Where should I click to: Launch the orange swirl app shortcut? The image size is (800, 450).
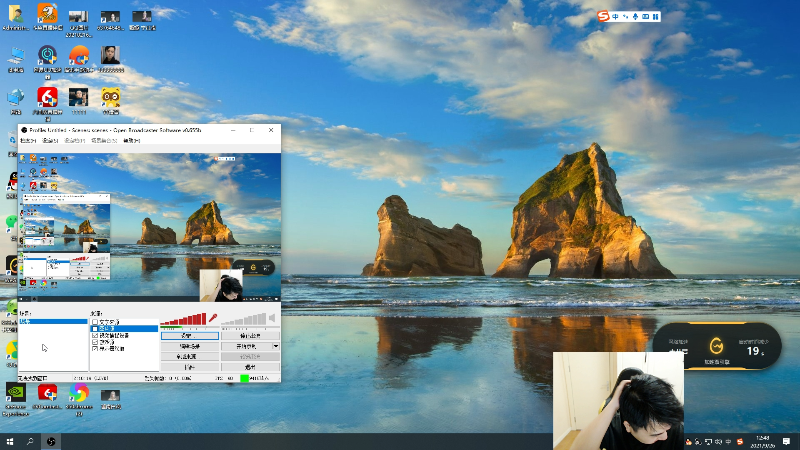(x=79, y=59)
